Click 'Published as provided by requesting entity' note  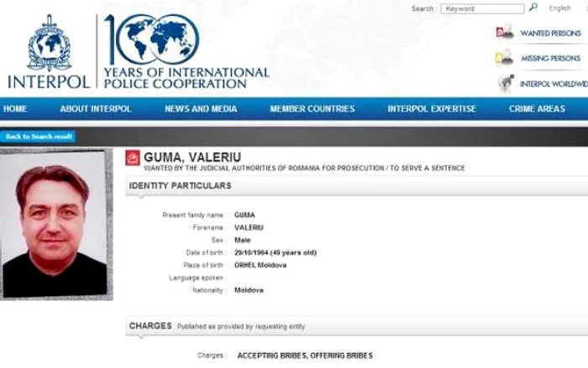tap(241, 327)
